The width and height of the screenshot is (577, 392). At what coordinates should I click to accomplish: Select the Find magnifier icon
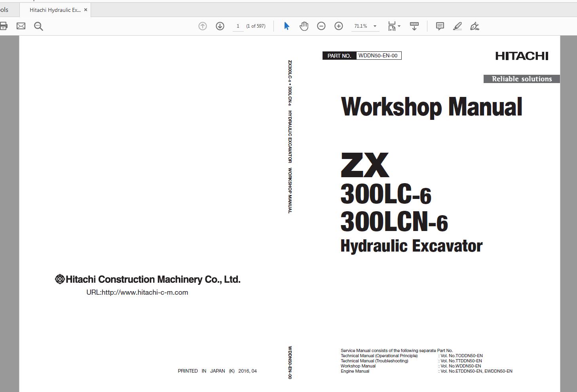point(38,26)
